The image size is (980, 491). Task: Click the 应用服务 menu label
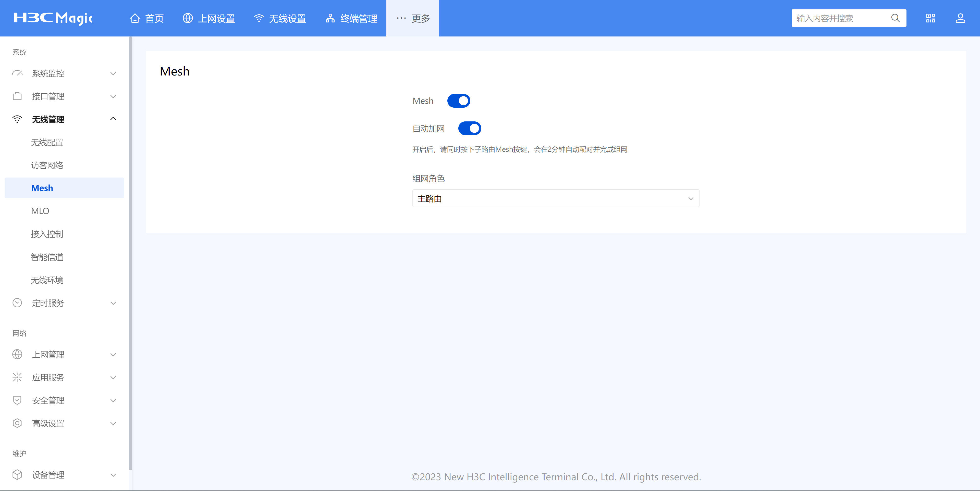click(x=48, y=378)
